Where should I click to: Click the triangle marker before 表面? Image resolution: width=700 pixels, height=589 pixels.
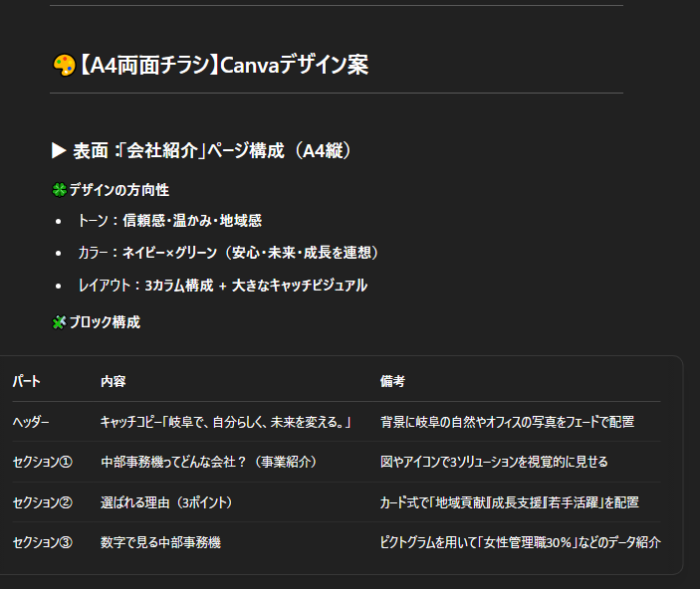pyautogui.click(x=59, y=150)
